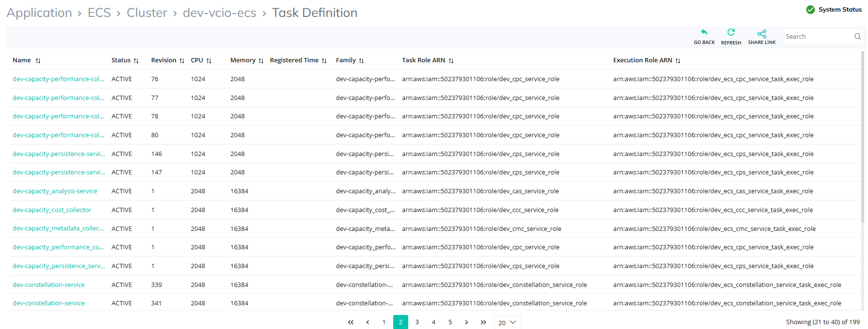The width and height of the screenshot is (868, 329).
Task: Sort by Family column arrows
Action: click(361, 61)
